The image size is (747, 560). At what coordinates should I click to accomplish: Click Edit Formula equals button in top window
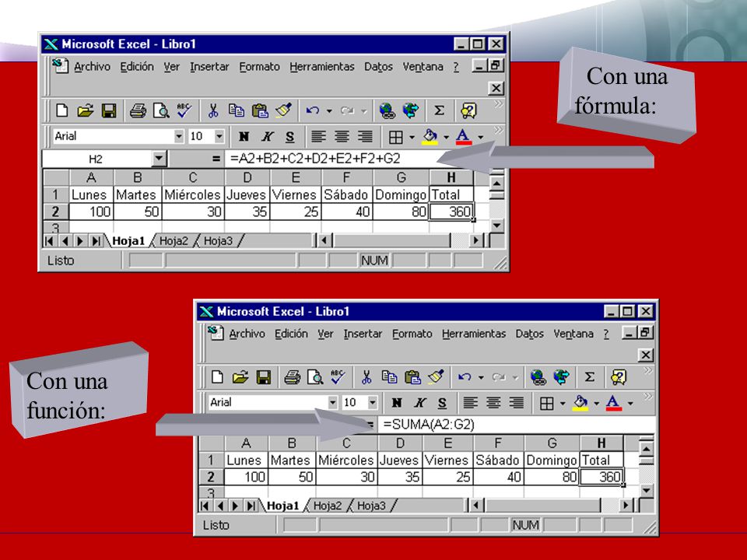coord(216,159)
